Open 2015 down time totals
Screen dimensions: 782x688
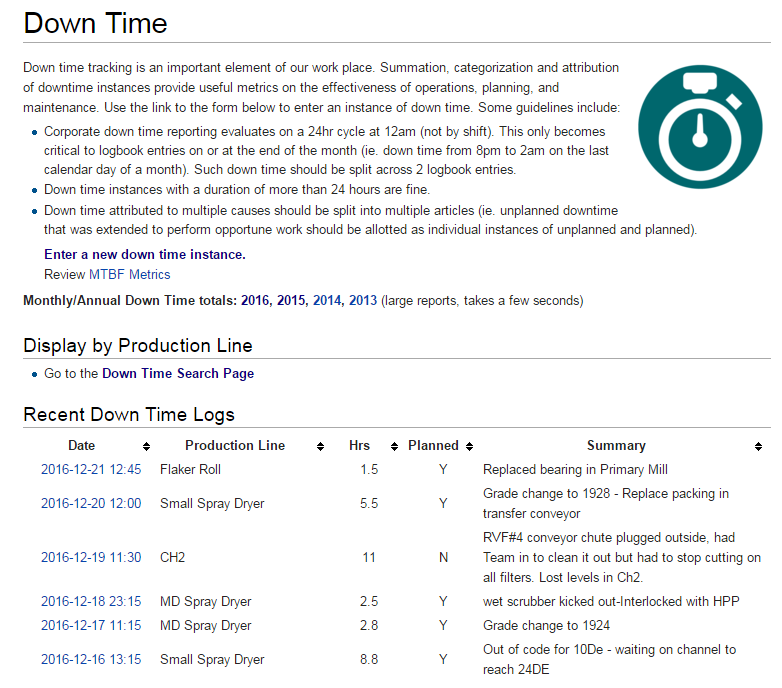[x=292, y=301]
